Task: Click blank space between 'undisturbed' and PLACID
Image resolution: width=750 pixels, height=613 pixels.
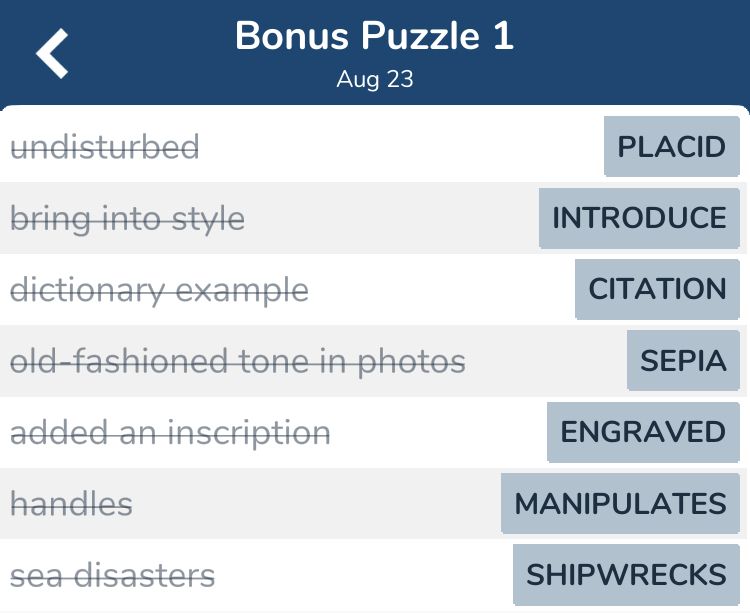Action: coord(400,148)
